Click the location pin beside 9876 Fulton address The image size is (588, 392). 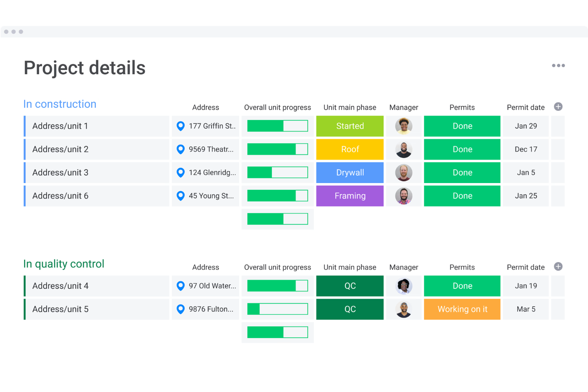coord(181,309)
